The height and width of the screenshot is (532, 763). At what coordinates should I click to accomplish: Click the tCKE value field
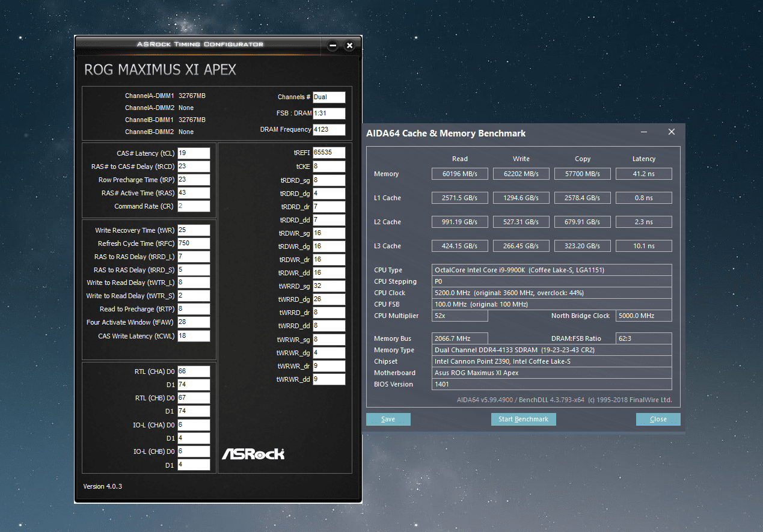pyautogui.click(x=329, y=167)
